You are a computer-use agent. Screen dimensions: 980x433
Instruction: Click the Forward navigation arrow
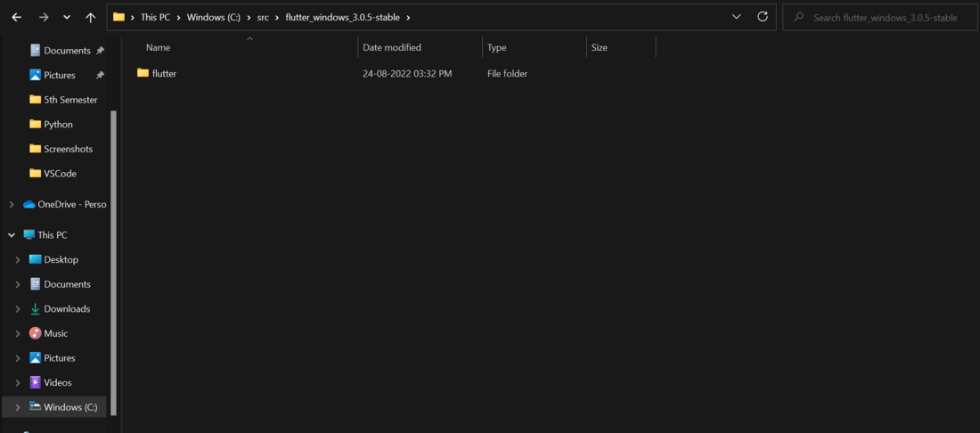(x=43, y=18)
